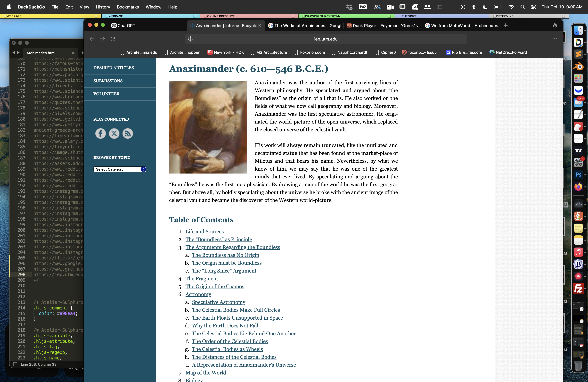The image size is (588, 382).
Task: Open Launchpad in the Dock
Action: [x=578, y=78]
